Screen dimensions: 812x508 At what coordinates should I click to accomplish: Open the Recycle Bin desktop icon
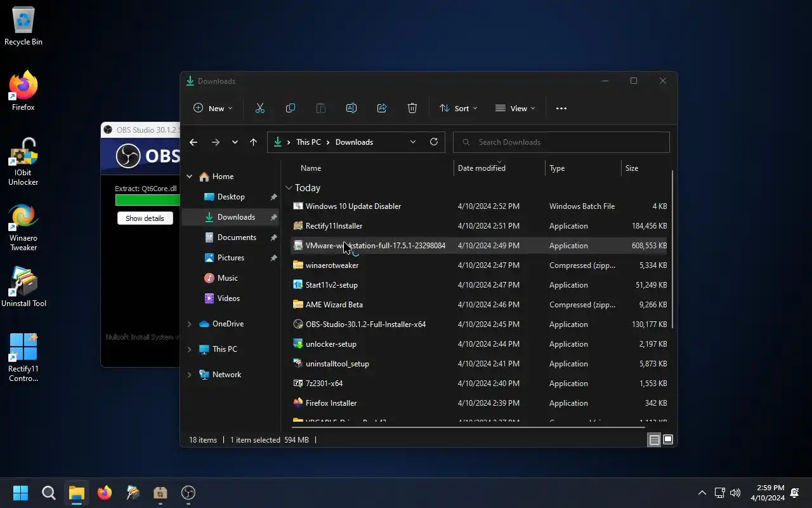point(23,27)
